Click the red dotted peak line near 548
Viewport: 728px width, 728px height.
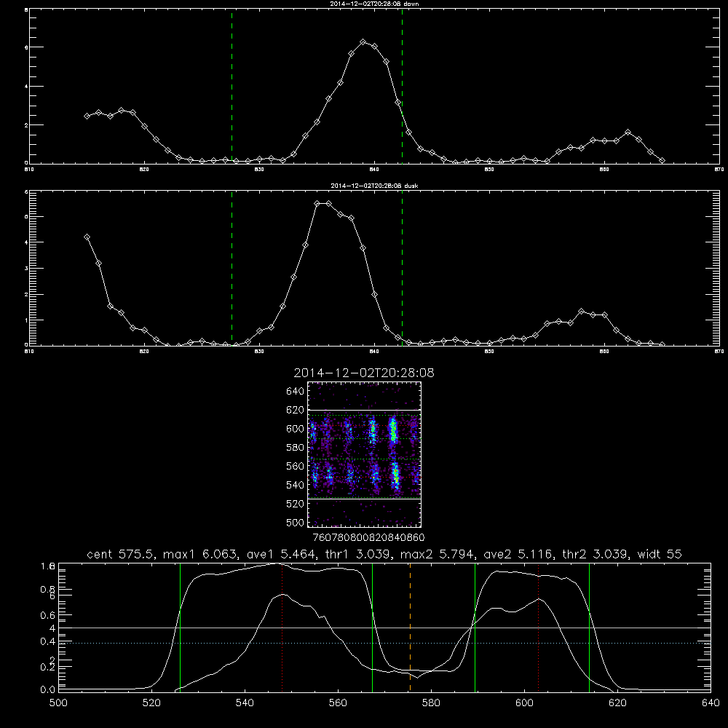point(282,627)
